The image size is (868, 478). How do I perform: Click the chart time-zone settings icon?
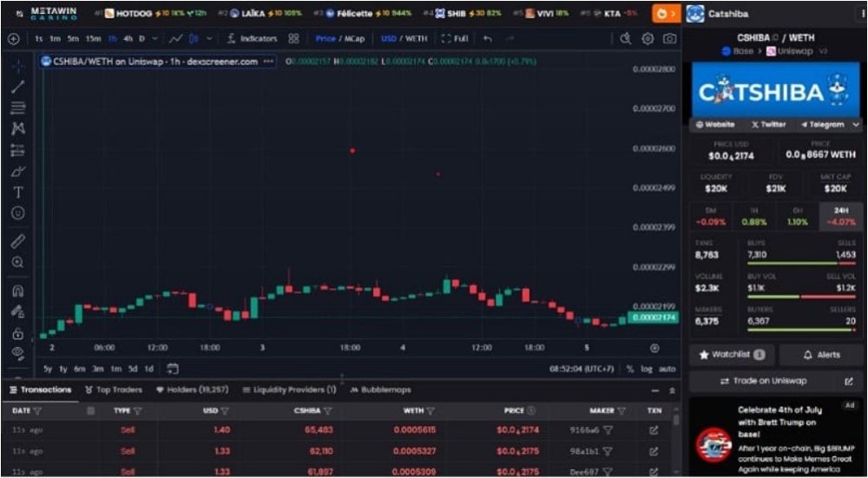click(654, 349)
